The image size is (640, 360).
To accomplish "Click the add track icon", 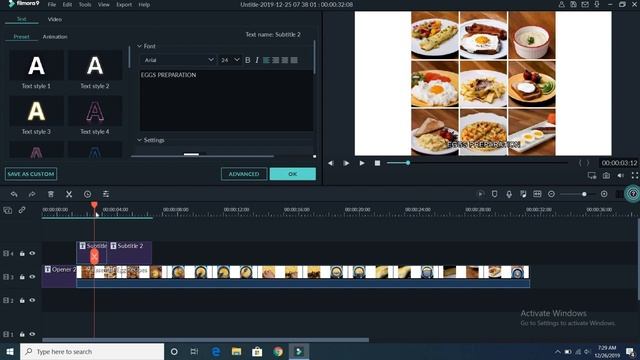I will 8,210.
